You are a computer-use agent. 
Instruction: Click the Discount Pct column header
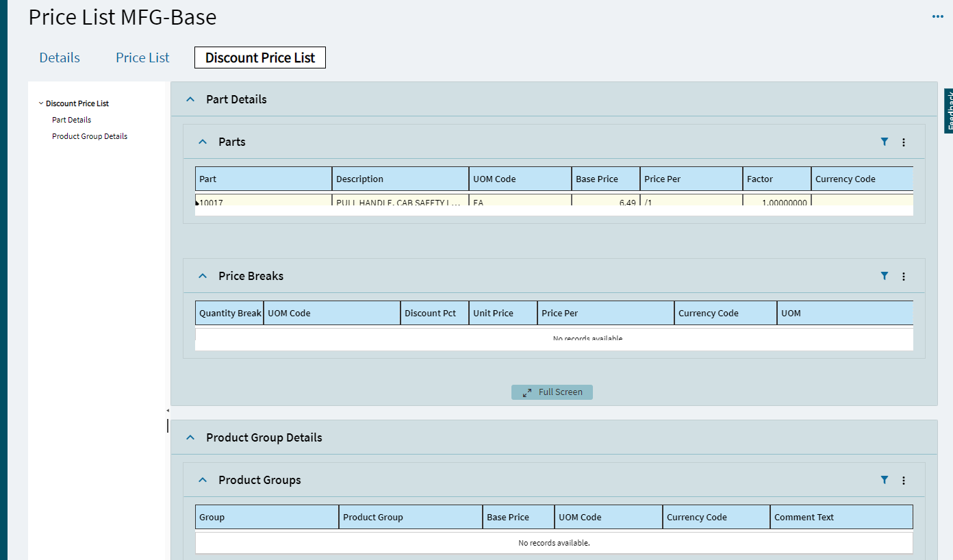click(x=435, y=313)
